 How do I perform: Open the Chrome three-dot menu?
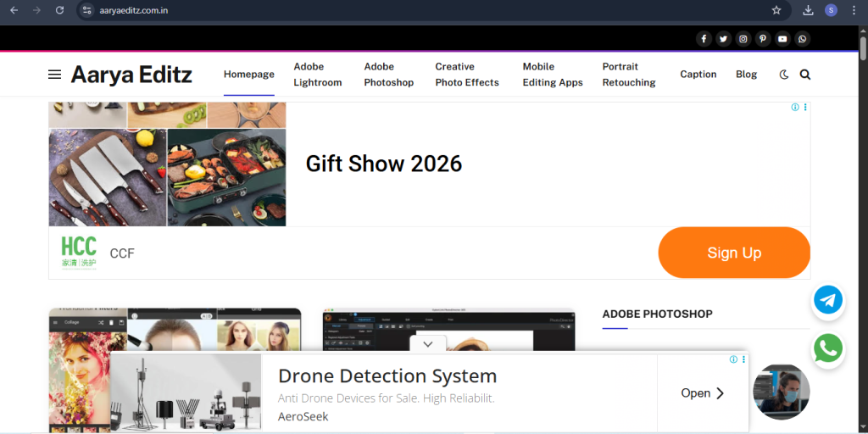(x=853, y=10)
